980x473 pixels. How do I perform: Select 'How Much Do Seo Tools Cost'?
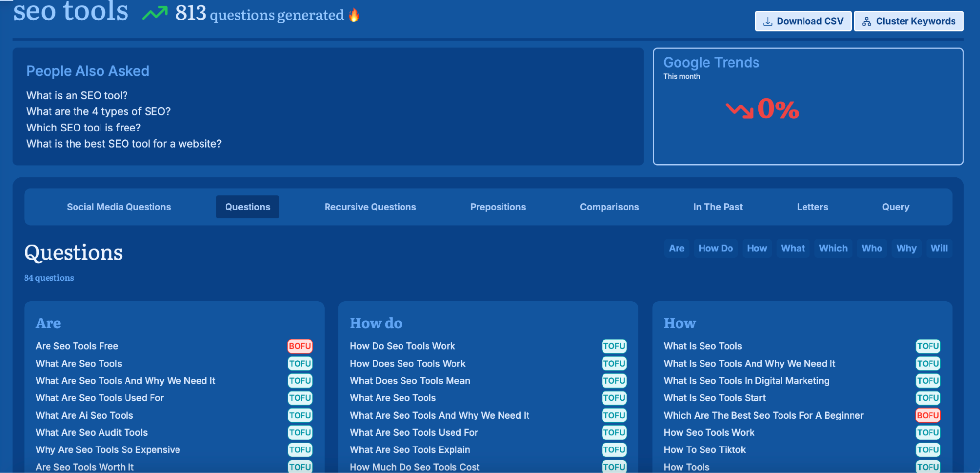click(x=415, y=467)
